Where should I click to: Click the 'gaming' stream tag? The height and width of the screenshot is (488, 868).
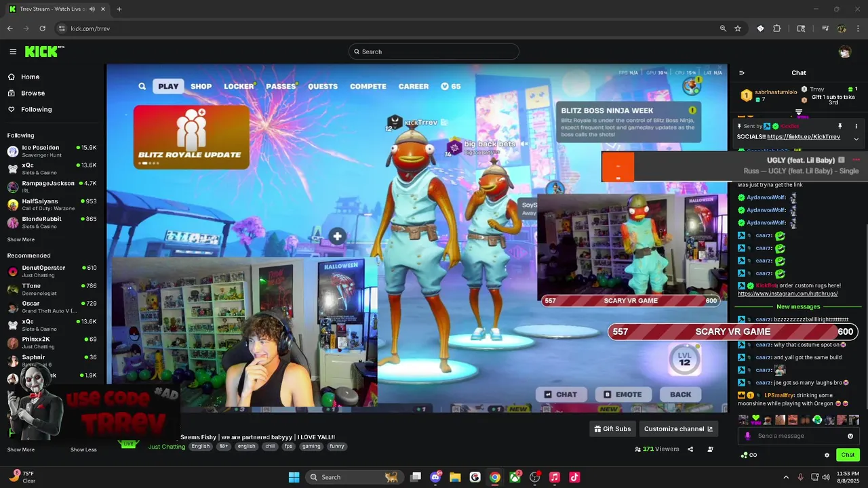tap(311, 447)
